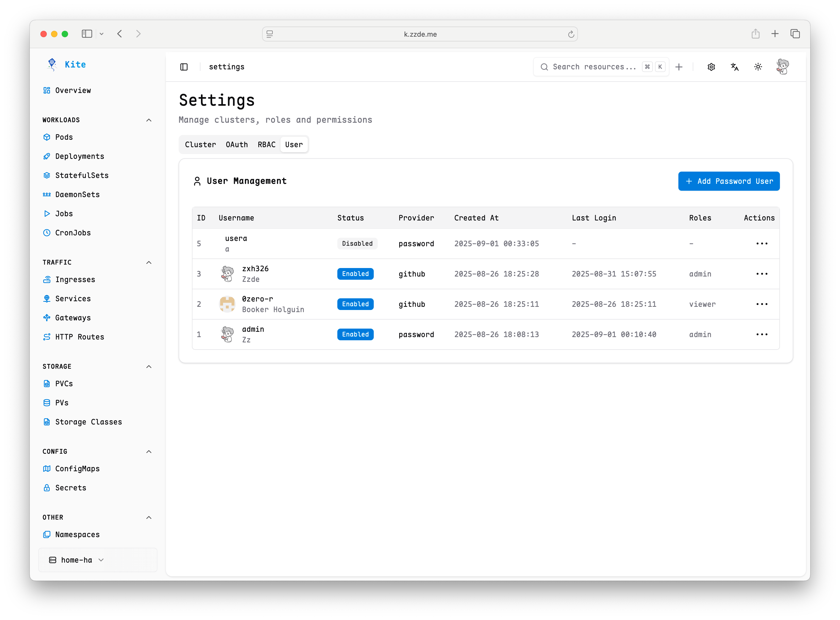Screen dimensions: 840x620
Task: Switch to the RBAC tab
Action: [266, 145]
